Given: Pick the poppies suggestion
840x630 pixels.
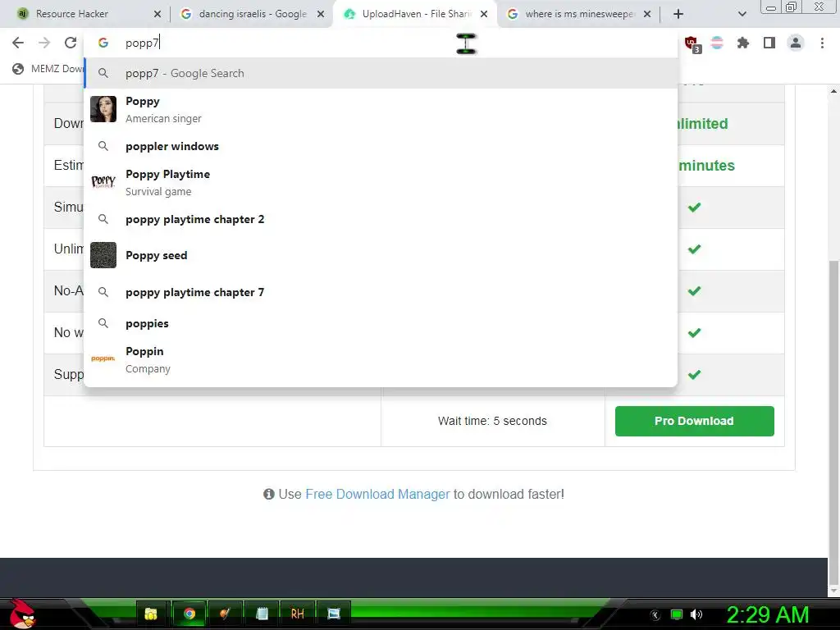Looking at the screenshot, I should [x=381, y=323].
